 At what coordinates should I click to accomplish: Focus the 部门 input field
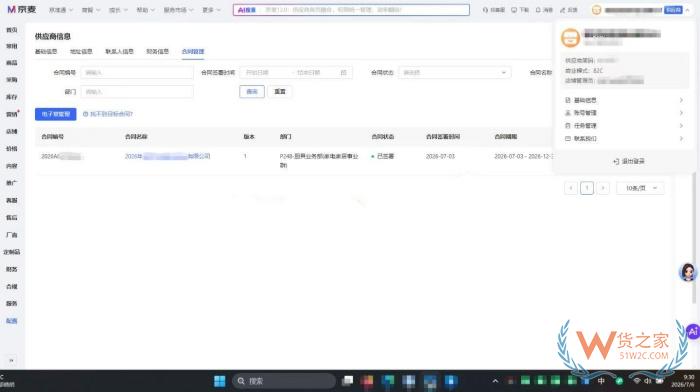pyautogui.click(x=137, y=92)
